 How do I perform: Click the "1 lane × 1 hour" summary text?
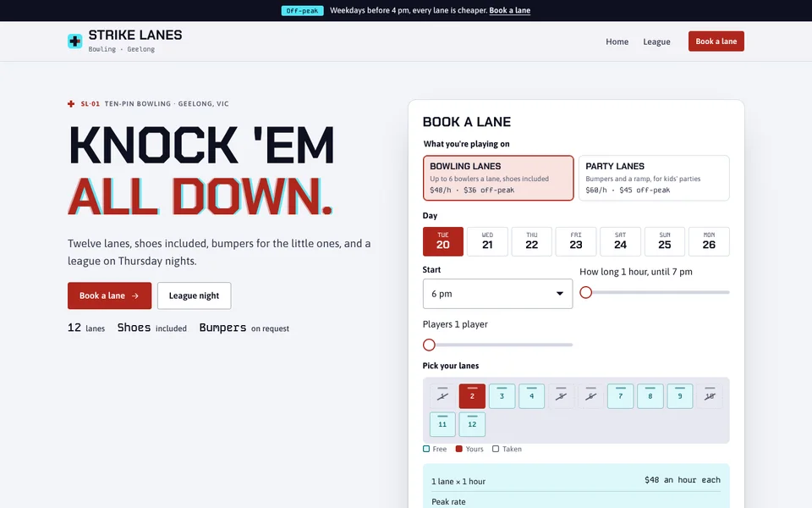[x=458, y=481]
